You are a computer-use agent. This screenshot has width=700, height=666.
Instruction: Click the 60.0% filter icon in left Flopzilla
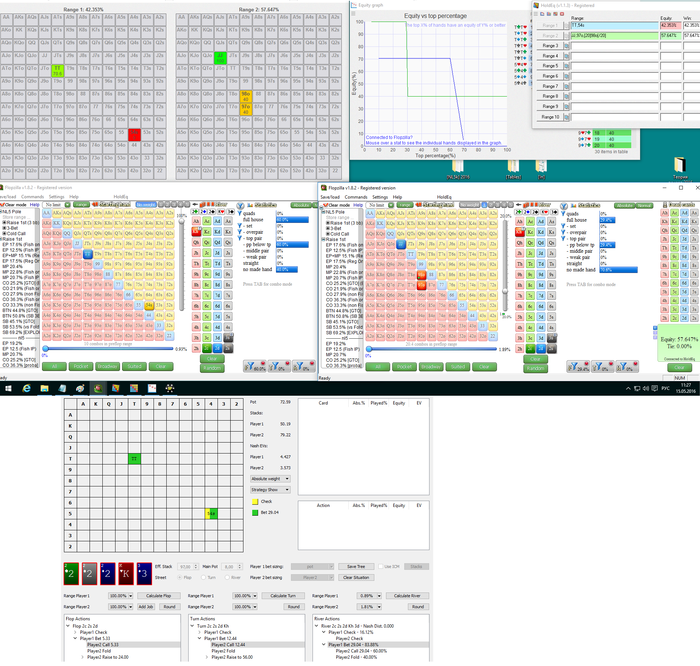coord(255,366)
